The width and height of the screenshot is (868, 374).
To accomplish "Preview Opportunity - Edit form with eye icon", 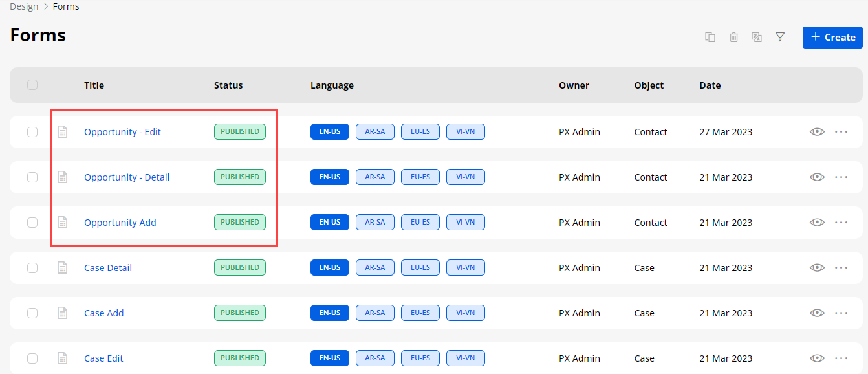I will coord(817,132).
